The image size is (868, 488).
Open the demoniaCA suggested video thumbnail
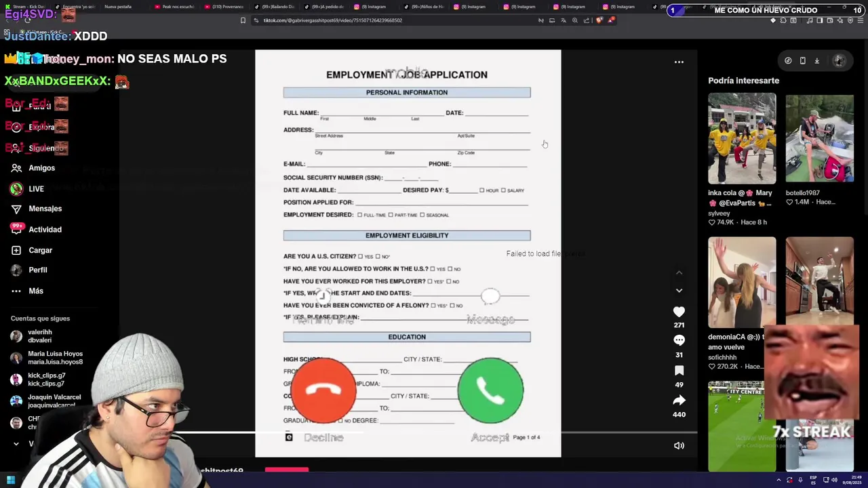pos(742,282)
